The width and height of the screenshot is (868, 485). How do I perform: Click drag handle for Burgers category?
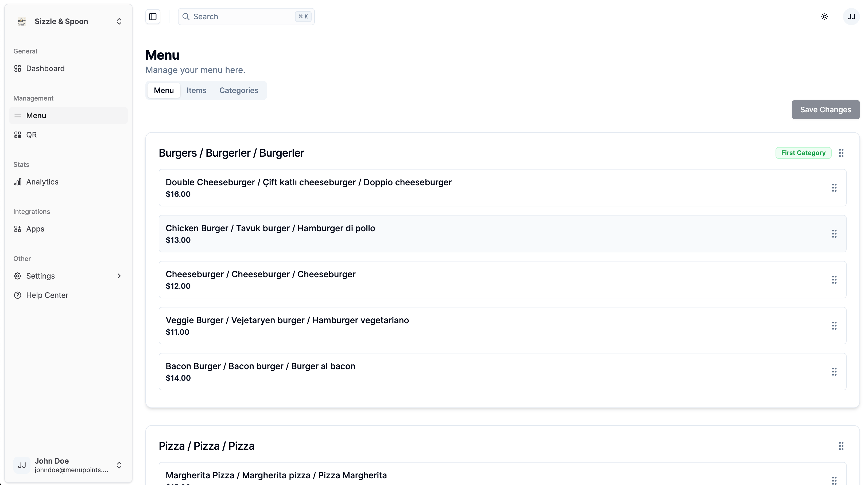[x=841, y=153]
